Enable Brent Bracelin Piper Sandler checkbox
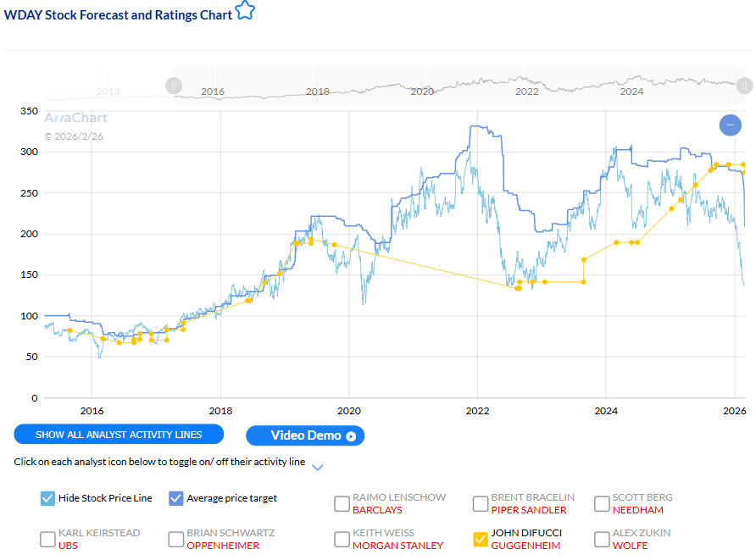 (481, 504)
